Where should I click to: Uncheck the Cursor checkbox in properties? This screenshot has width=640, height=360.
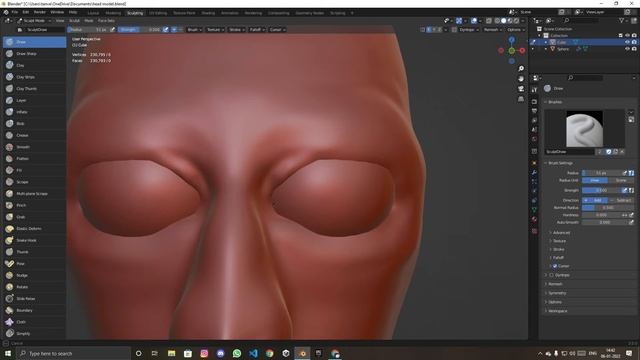[555, 266]
